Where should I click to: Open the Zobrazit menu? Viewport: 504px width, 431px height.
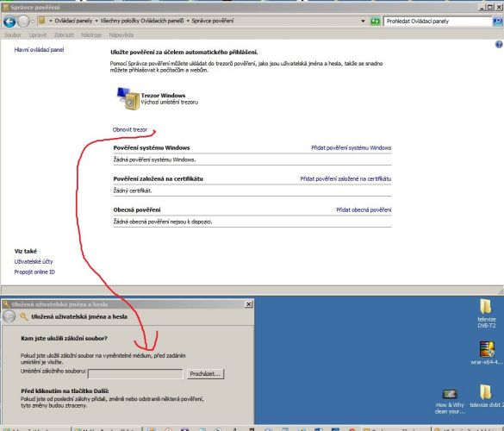coord(64,34)
